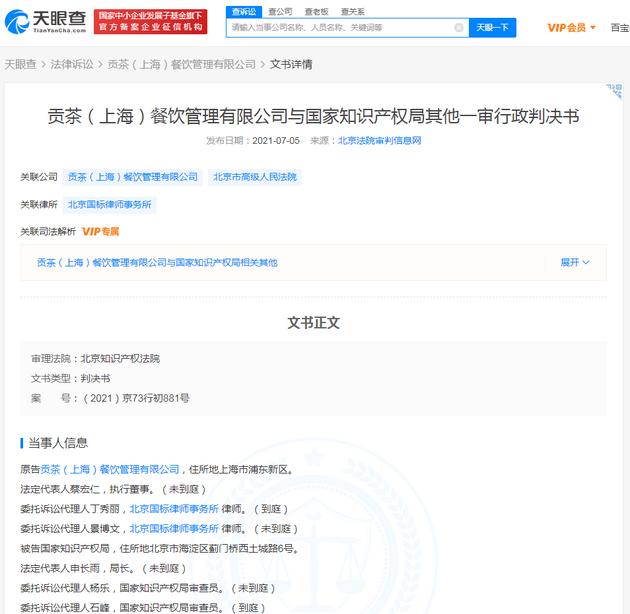630x614 pixels.
Task: Switch to the 查公司 search tab
Action: [x=280, y=12]
